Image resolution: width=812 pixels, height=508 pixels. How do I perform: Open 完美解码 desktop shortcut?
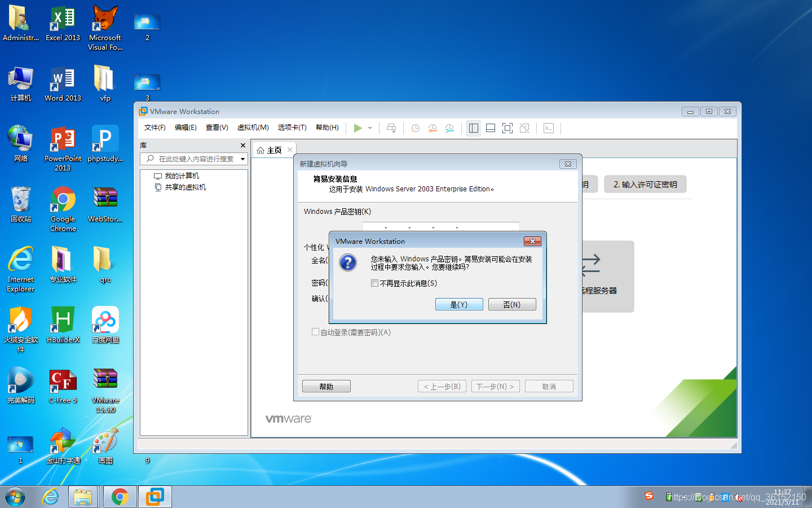point(21,386)
